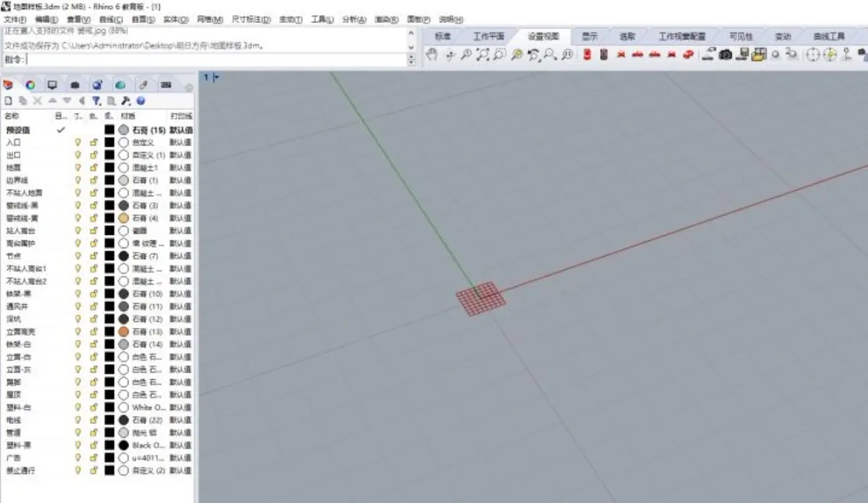The width and height of the screenshot is (868, 503).
Task: Click black color swatch of 地面 layer
Action: click(x=109, y=167)
